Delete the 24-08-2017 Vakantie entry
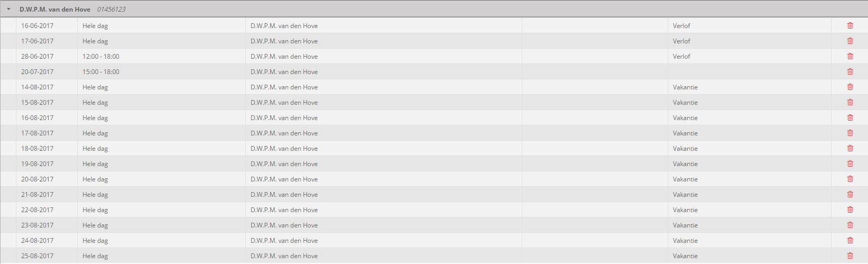 850,240
